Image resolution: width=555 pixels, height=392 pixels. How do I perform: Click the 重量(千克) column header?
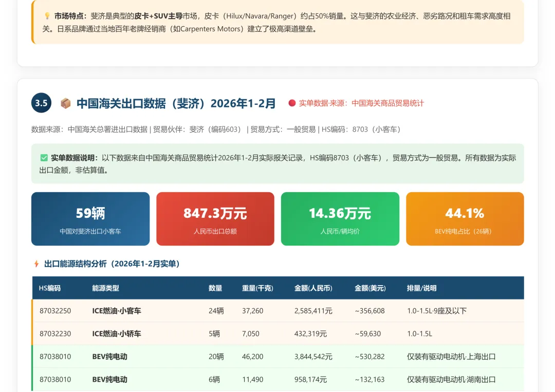257,288
